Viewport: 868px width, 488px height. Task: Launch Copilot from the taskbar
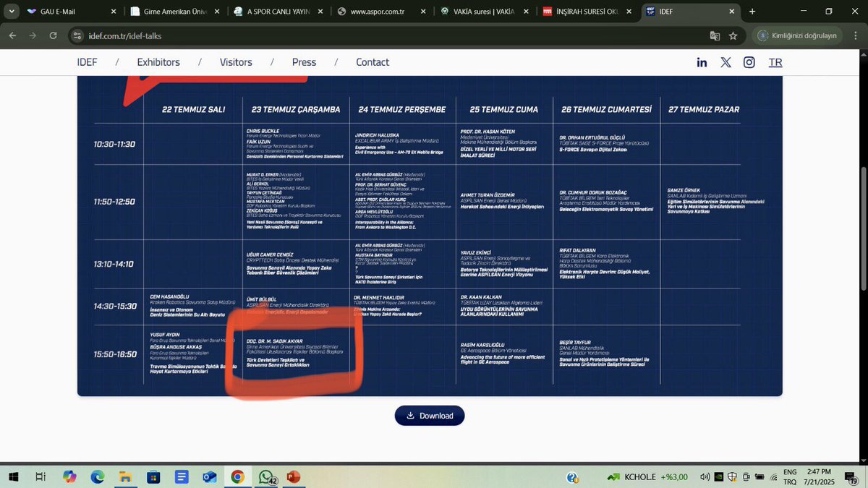[69, 477]
